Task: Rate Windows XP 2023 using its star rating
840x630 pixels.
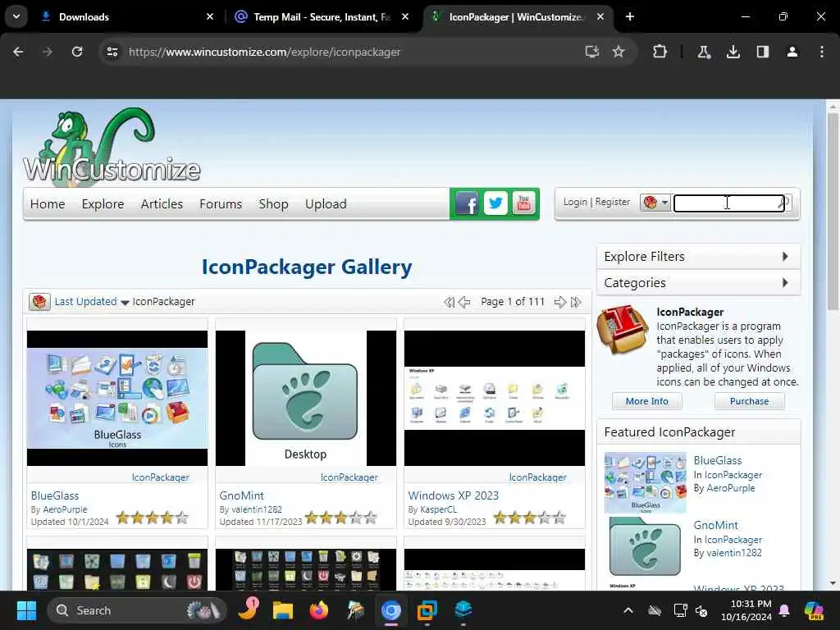Action: point(529,518)
